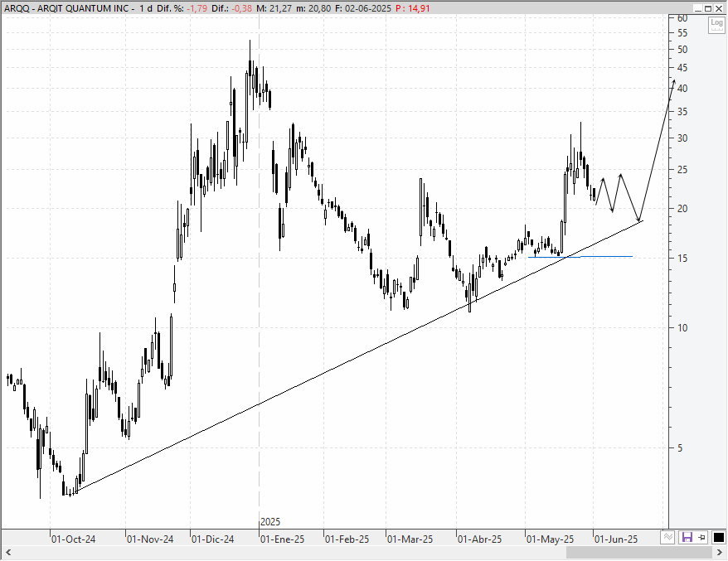Screen dimensions: 728x561
Task: Click the 01-Nov-24 date label
Action: [150, 539]
